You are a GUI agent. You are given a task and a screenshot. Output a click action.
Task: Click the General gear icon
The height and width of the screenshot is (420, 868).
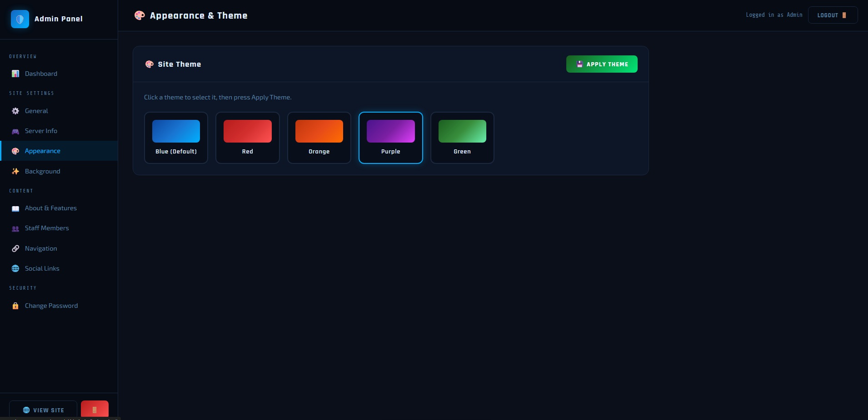point(15,111)
